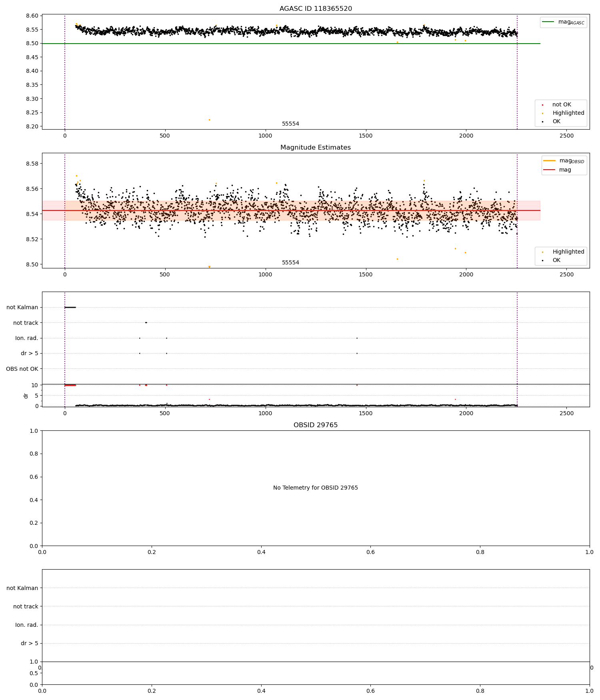The image size is (600, 700).
Task: Click the 'not track' data marker near x=400
Action: point(146,323)
